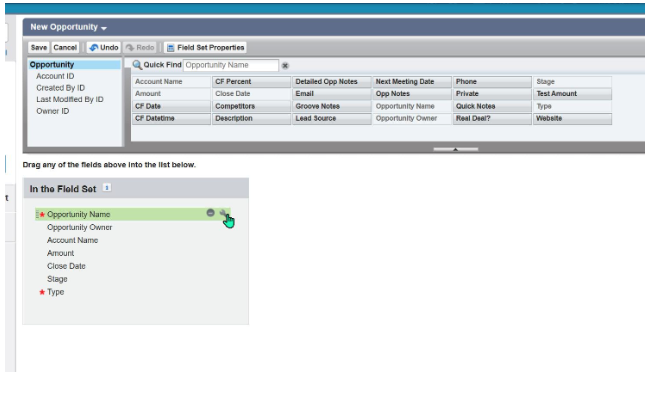Click greyed Opportunity Owner palette field

[x=412, y=118]
